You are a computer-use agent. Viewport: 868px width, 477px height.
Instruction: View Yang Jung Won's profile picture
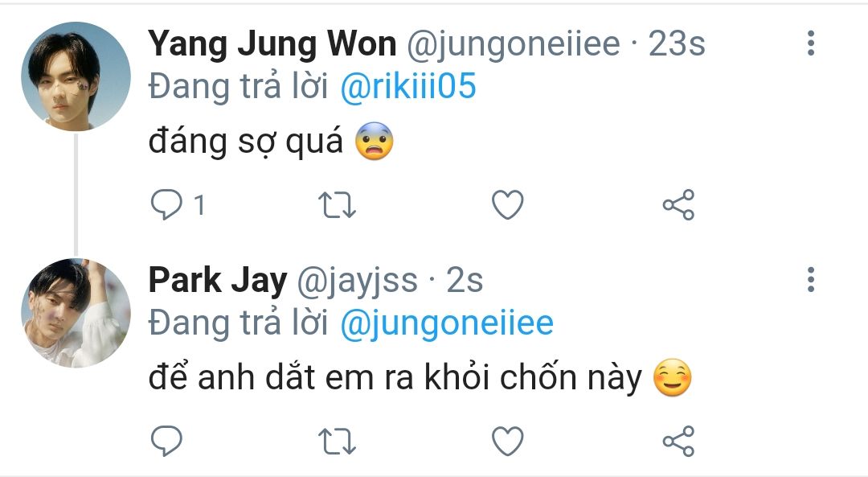tap(76, 76)
